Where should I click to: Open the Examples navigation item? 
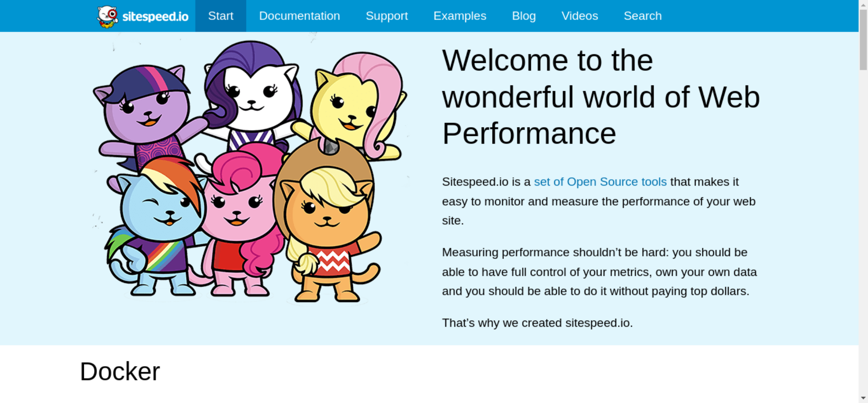[x=460, y=16]
